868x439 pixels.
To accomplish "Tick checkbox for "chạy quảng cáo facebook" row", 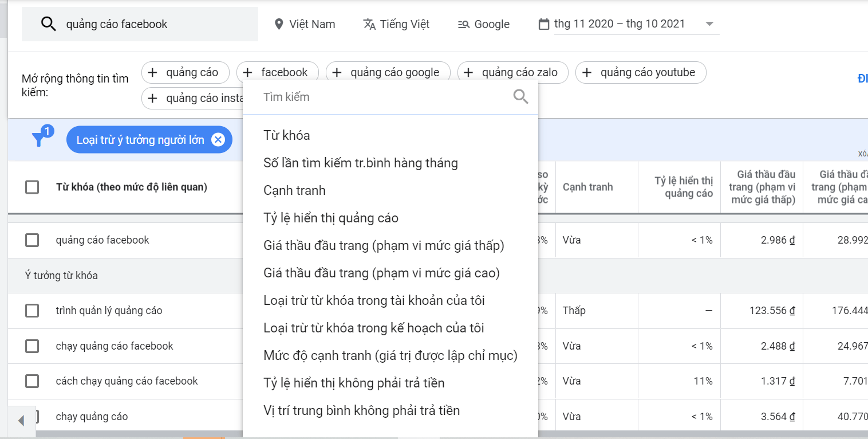I will (32, 346).
